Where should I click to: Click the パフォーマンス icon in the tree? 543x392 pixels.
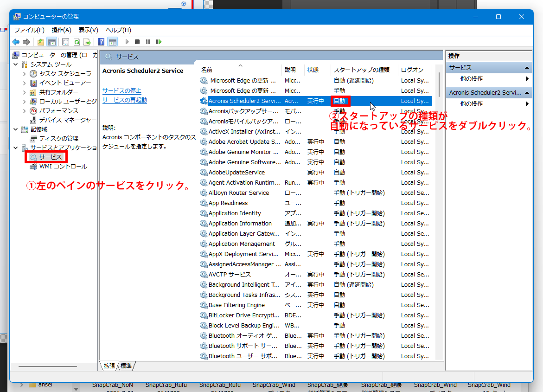(x=33, y=110)
